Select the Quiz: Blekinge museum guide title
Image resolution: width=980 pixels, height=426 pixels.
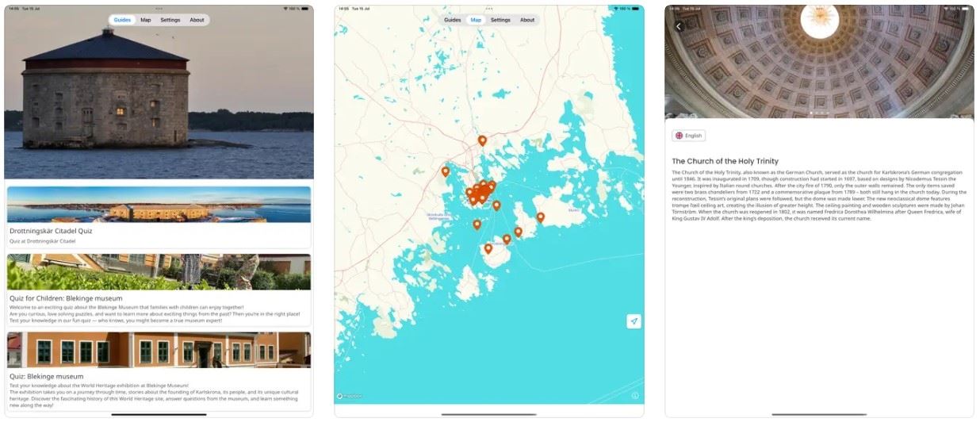pos(46,376)
